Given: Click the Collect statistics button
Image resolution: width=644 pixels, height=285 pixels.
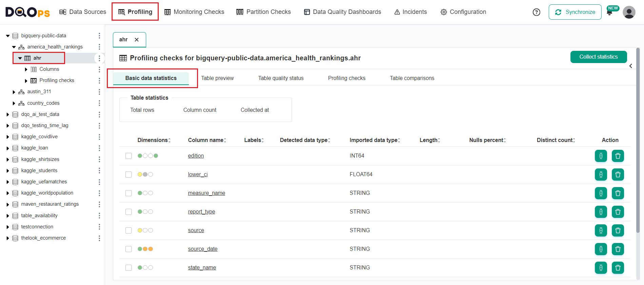Looking at the screenshot, I should click(x=599, y=57).
